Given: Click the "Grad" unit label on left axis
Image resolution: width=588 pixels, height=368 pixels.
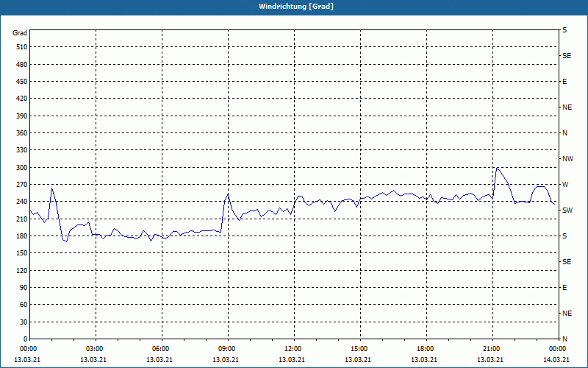Looking at the screenshot, I should (20, 33).
